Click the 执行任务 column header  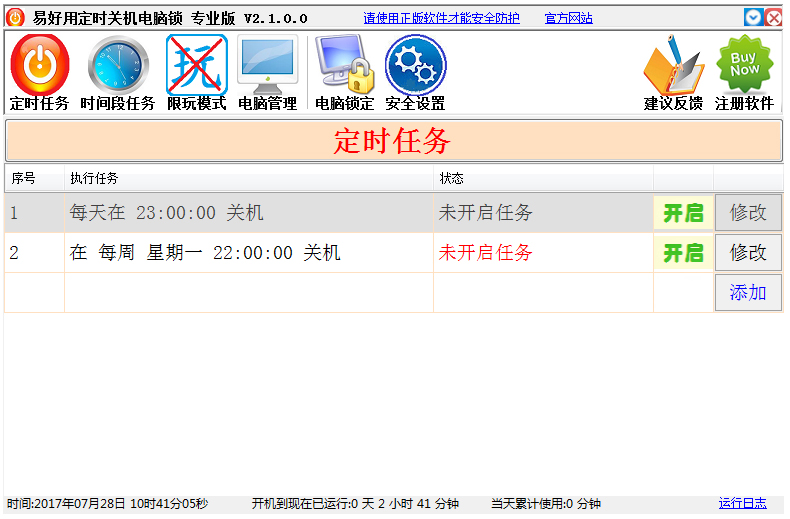click(249, 178)
